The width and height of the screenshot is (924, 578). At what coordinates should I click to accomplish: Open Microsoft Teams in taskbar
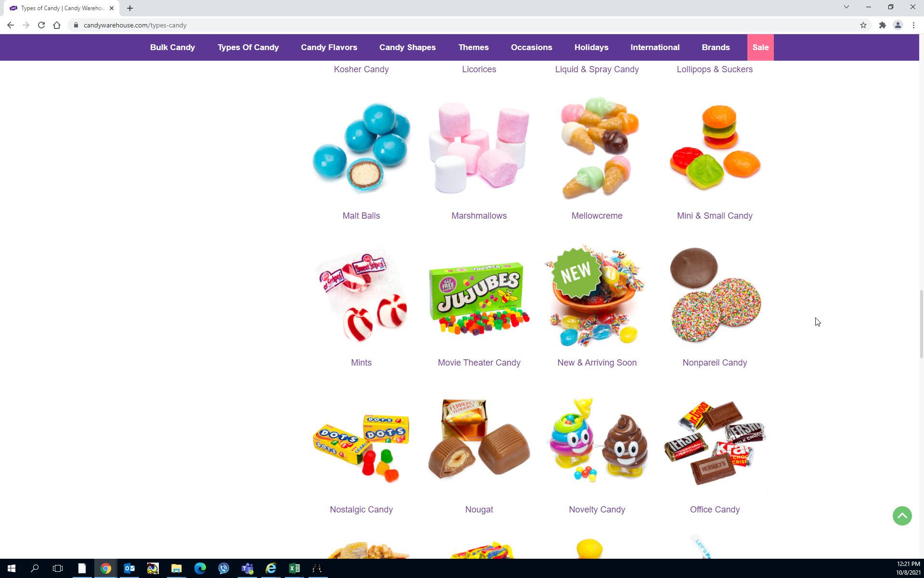247,568
